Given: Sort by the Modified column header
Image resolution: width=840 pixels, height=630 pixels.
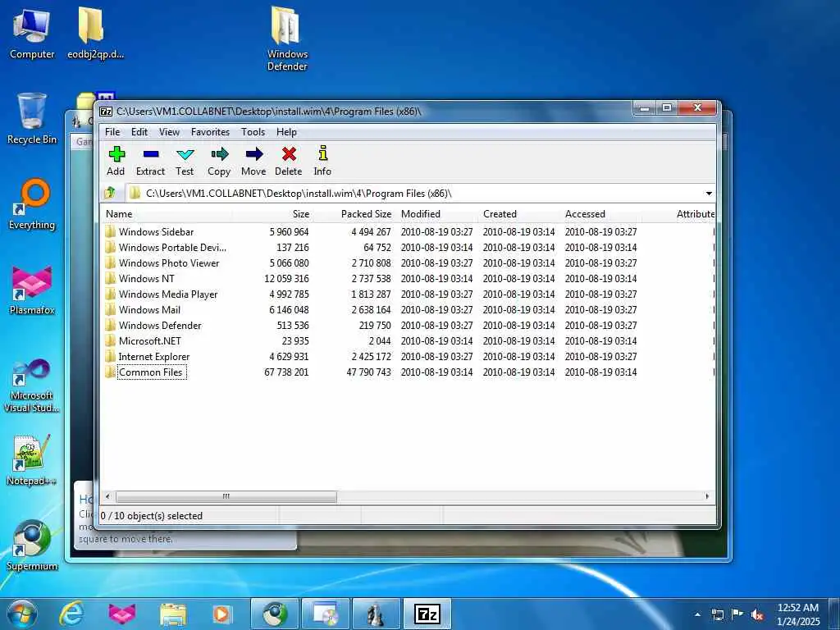Looking at the screenshot, I should tap(436, 214).
